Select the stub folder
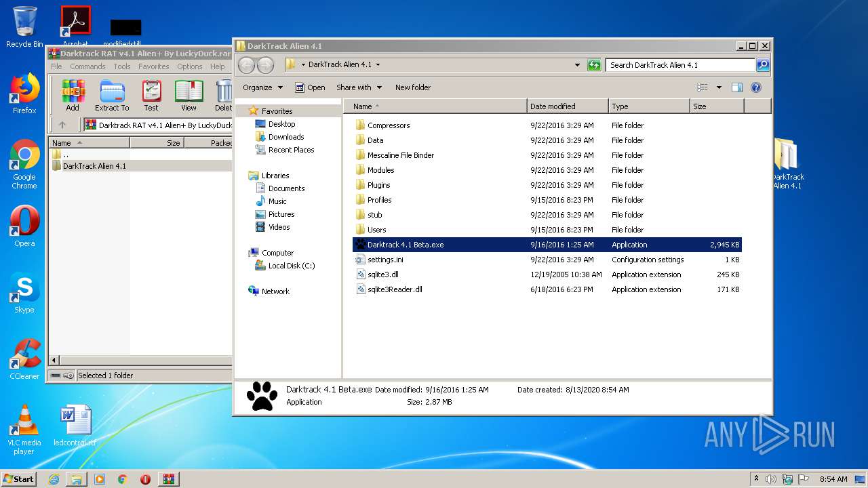This screenshot has height=488, width=868. pyautogui.click(x=547, y=215)
